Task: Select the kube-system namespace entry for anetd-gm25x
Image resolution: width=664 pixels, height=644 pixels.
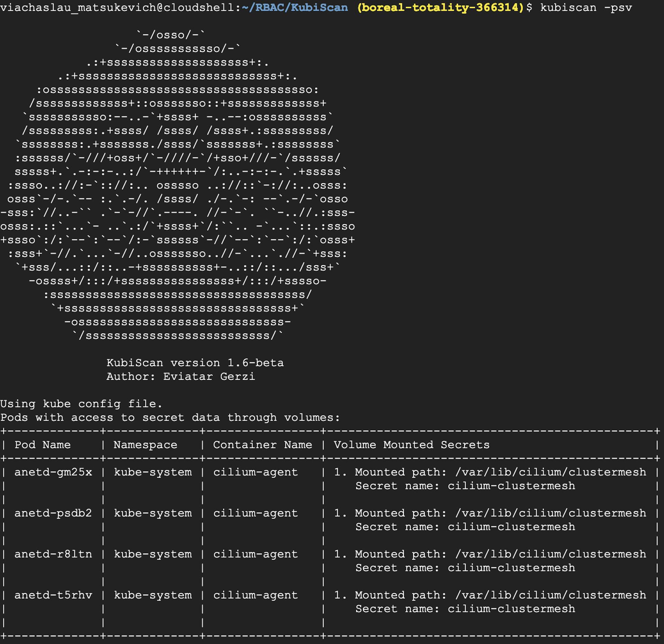Action: pyautogui.click(x=153, y=472)
